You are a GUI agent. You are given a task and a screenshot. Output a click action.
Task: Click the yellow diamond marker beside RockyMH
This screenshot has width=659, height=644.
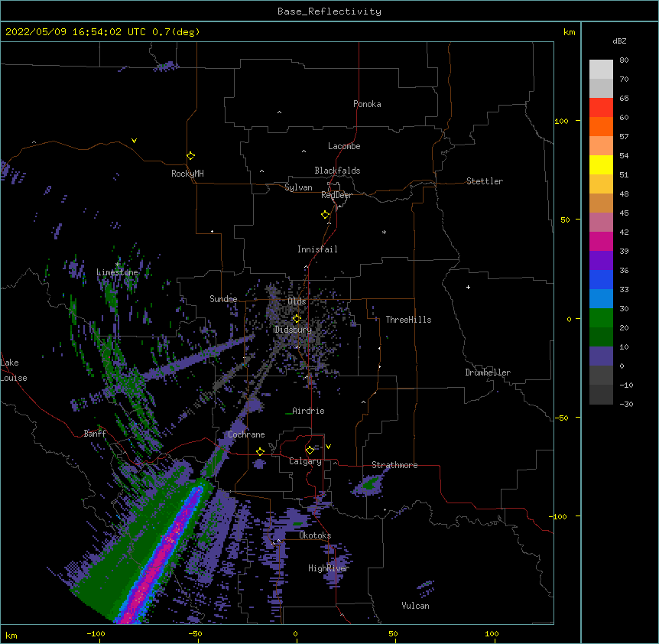[190, 156]
